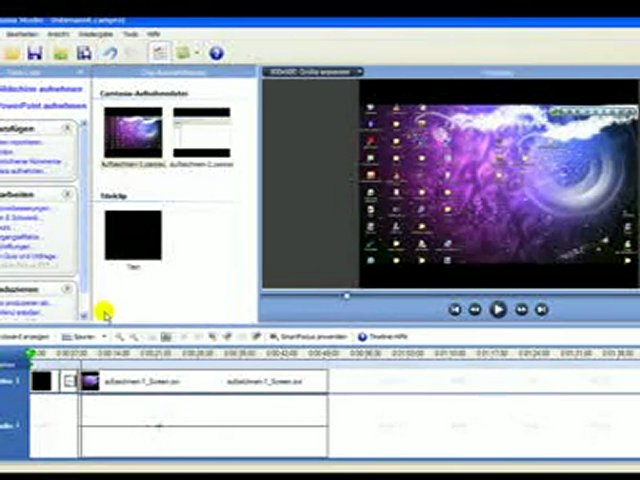Open the Tools menu

(x=130, y=34)
